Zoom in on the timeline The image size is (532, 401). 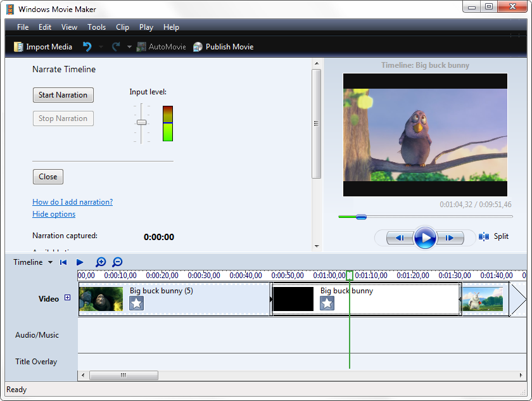point(101,262)
